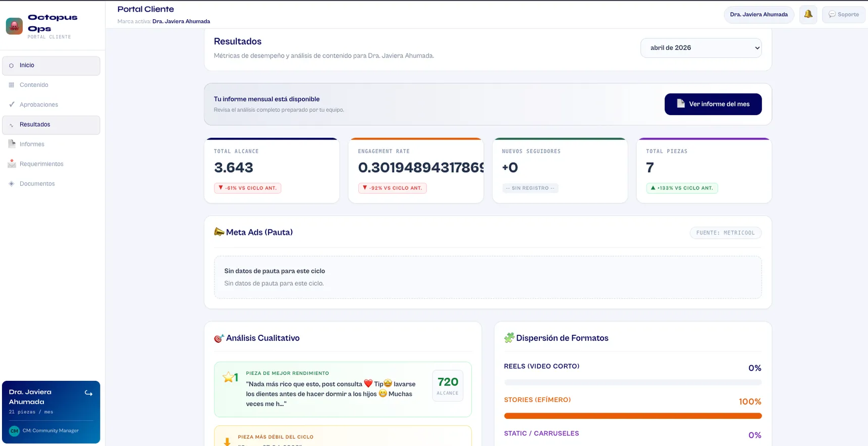Navigate to Informes
The image size is (868, 446).
tap(51, 144)
